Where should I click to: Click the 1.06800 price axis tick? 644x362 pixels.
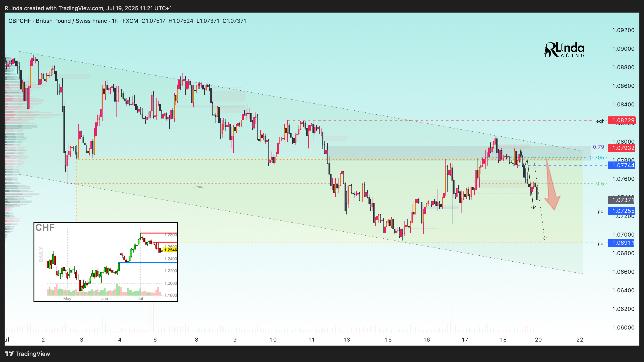point(623,253)
